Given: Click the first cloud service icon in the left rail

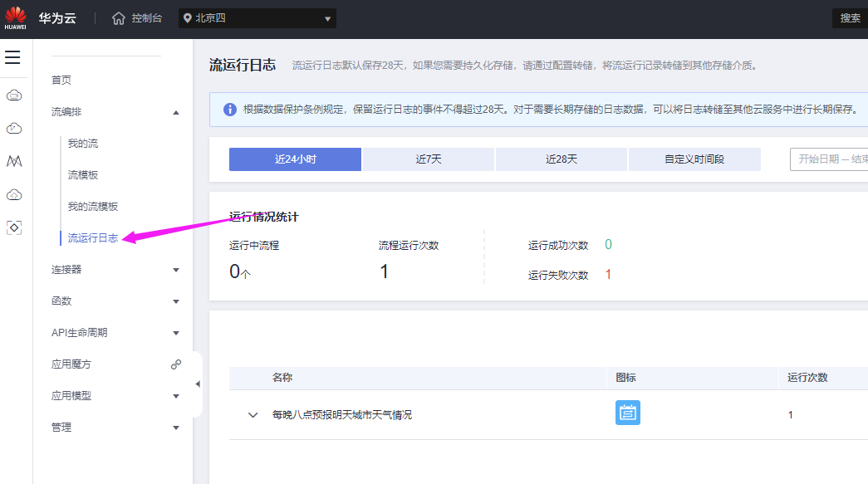Looking at the screenshot, I should (14, 95).
